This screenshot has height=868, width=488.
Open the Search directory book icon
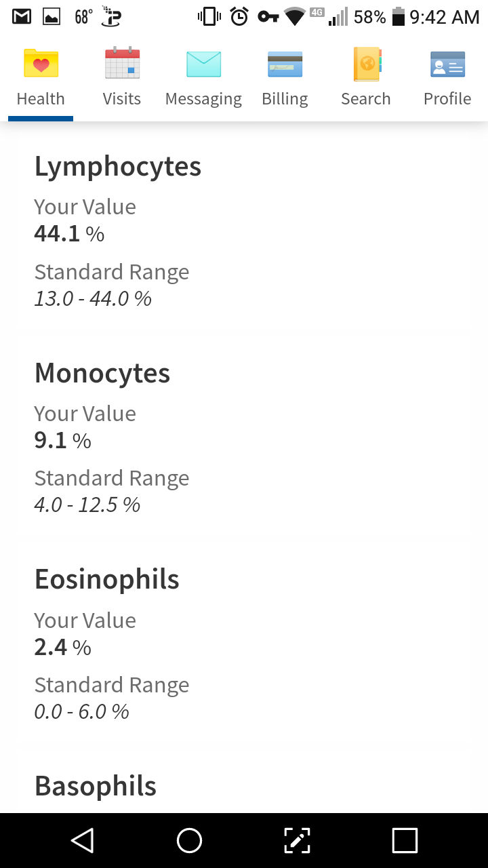tap(366, 64)
